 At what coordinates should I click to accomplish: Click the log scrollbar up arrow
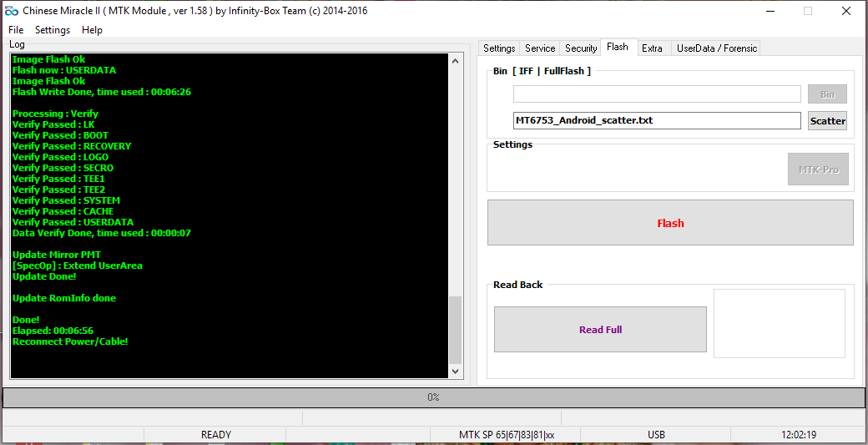coord(455,61)
